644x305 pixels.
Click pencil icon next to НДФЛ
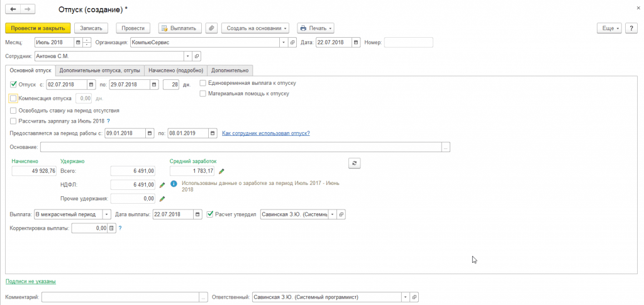click(162, 185)
